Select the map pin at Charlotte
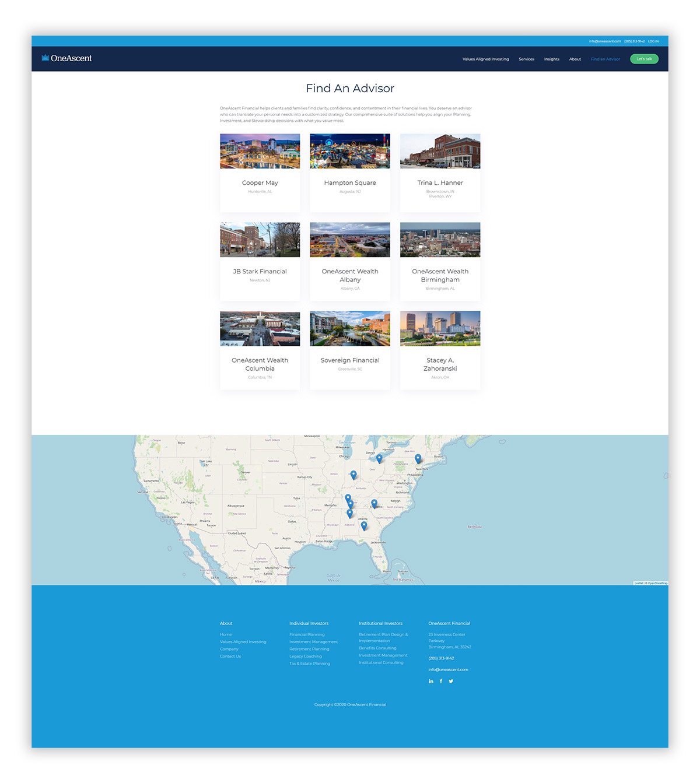The image size is (700, 783). coord(374,504)
